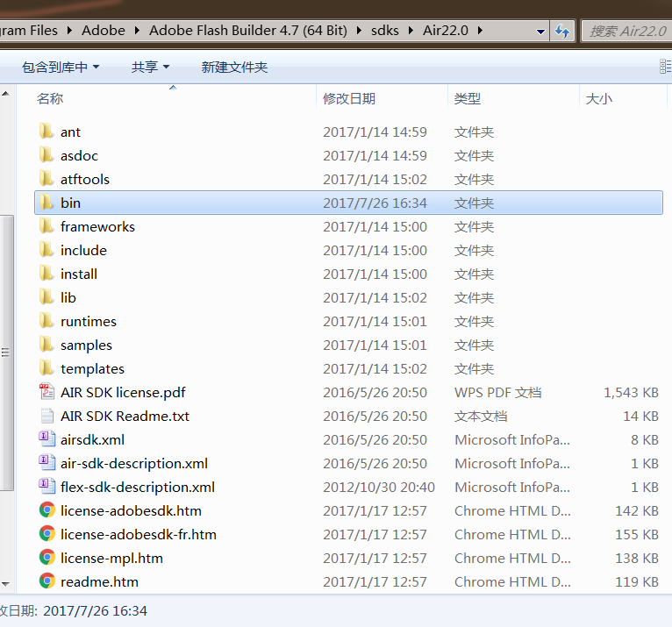Viewport: 672px width, 627px height.
Task: Expand the arrow after sdks breadcrumb
Action: coord(411,31)
